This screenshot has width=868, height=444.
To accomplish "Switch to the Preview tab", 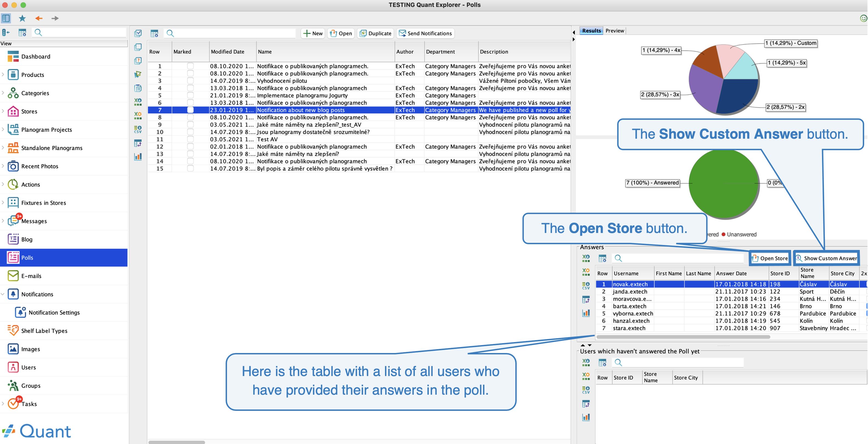I will tap(615, 31).
